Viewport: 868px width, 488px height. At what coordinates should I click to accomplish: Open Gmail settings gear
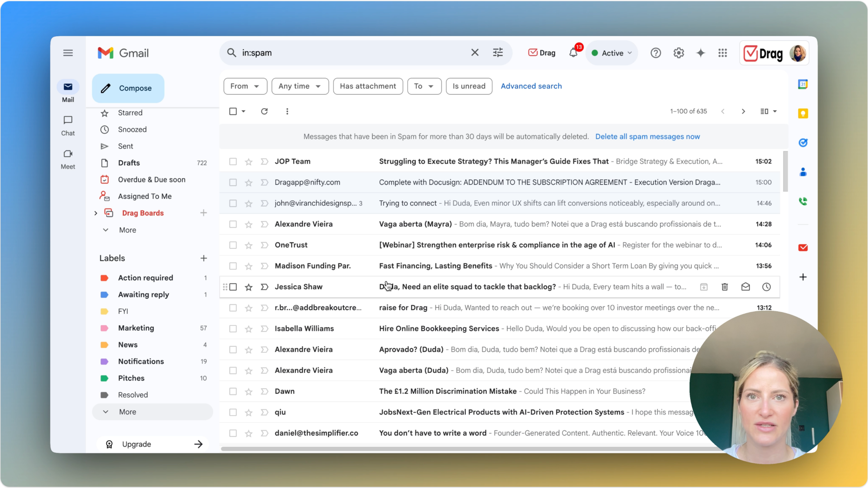tap(678, 53)
